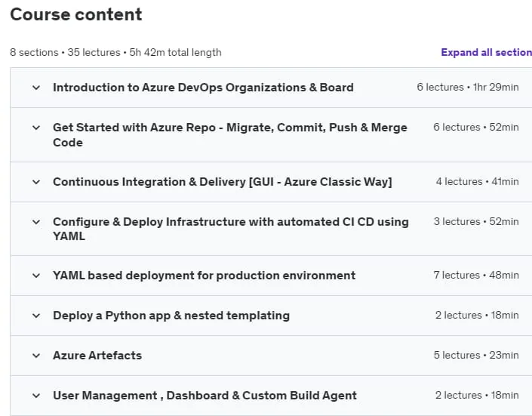Click the 4 lectures • 41min label
The image size is (532, 416).
pyautogui.click(x=478, y=182)
